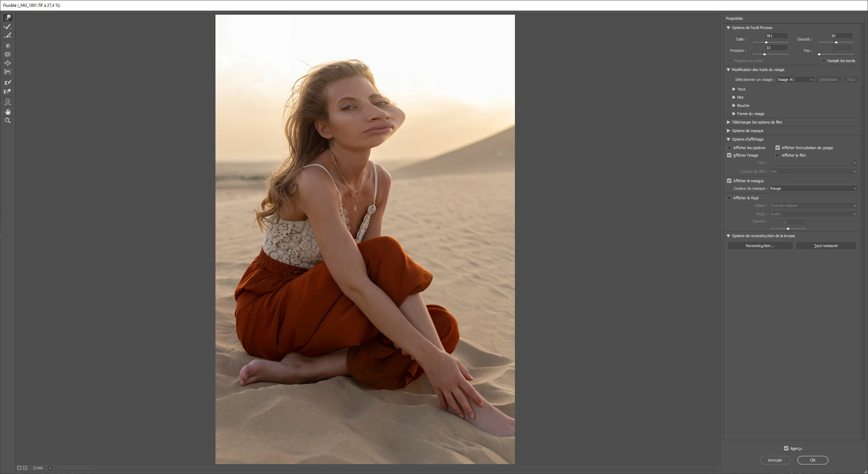Select the Twirl Clockwise tool
This screenshot has height=474, width=868.
click(x=8, y=45)
